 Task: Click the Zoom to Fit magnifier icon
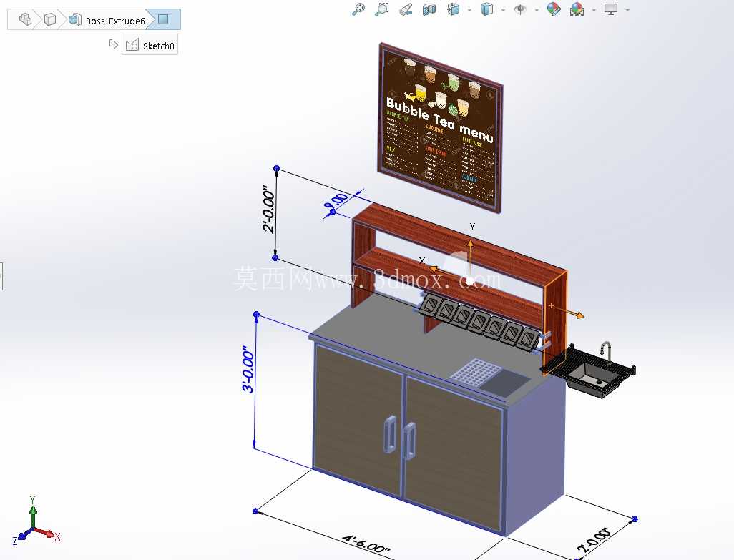[x=358, y=9]
